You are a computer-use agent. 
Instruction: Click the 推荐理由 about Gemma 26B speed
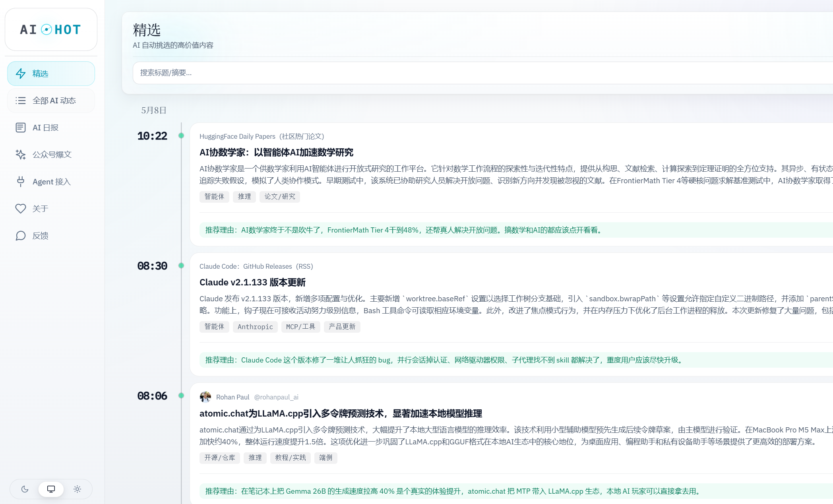(516, 491)
